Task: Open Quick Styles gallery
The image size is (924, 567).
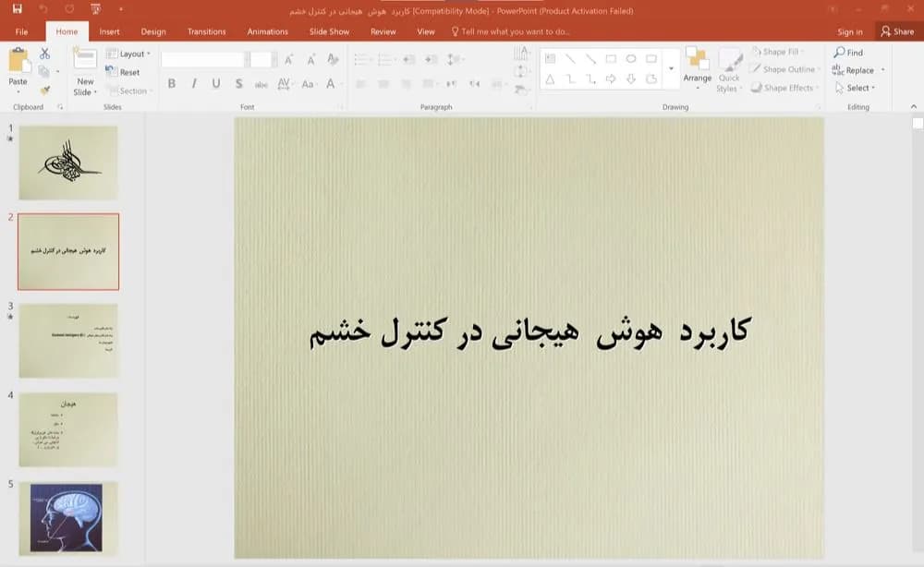Action: click(729, 71)
